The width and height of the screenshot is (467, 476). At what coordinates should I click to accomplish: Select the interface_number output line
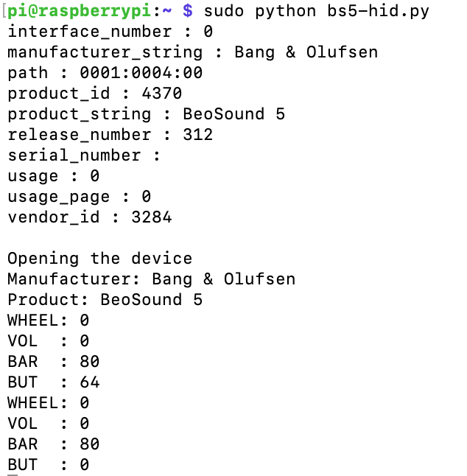(x=110, y=32)
